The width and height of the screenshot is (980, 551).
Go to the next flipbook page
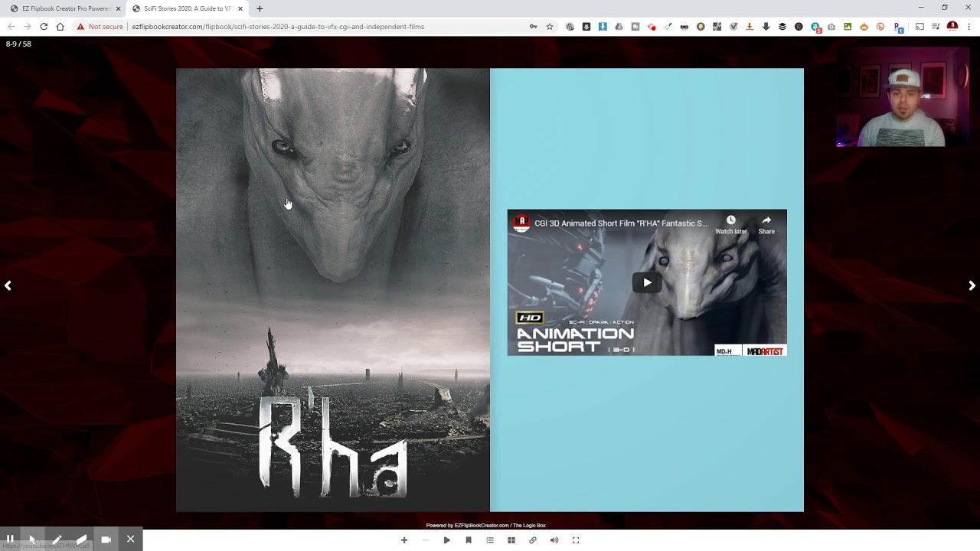tap(972, 285)
